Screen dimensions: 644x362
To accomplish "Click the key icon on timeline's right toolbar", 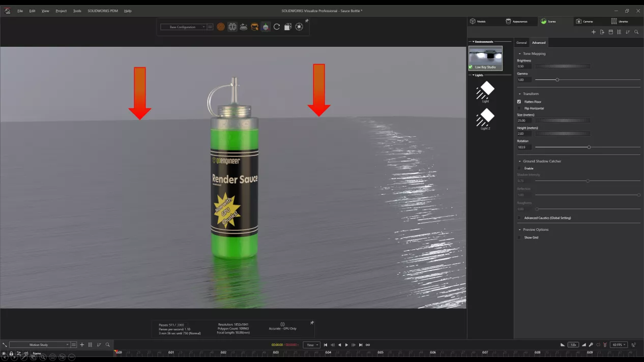I will coord(591,345).
